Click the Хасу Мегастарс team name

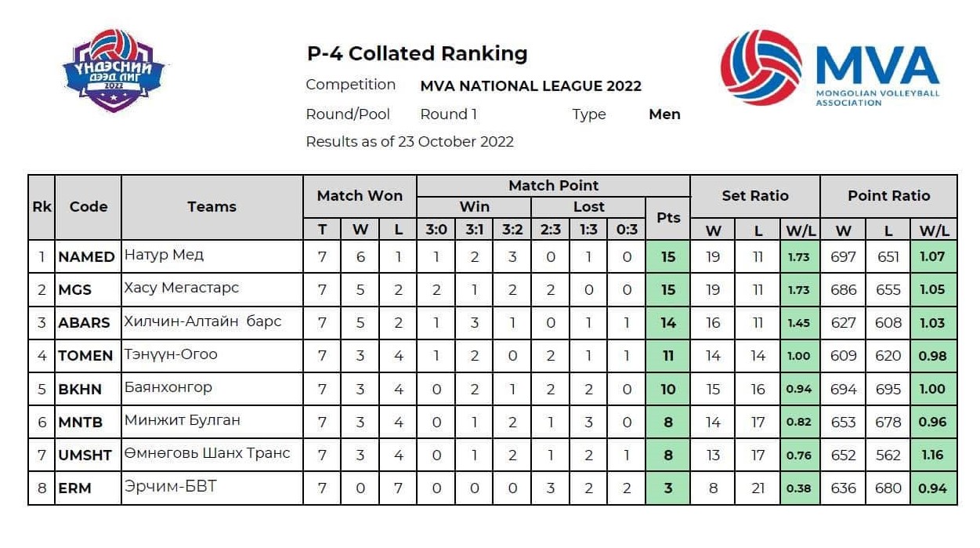181,289
